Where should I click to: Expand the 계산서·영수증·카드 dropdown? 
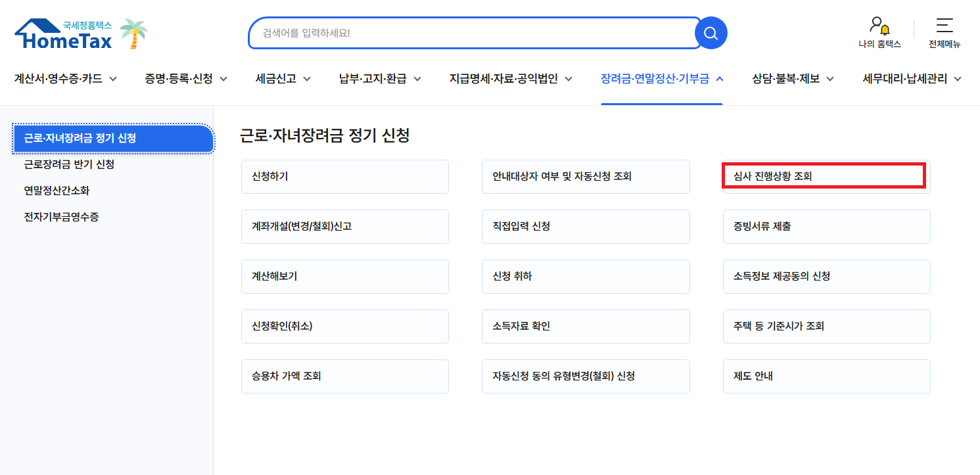click(x=64, y=78)
